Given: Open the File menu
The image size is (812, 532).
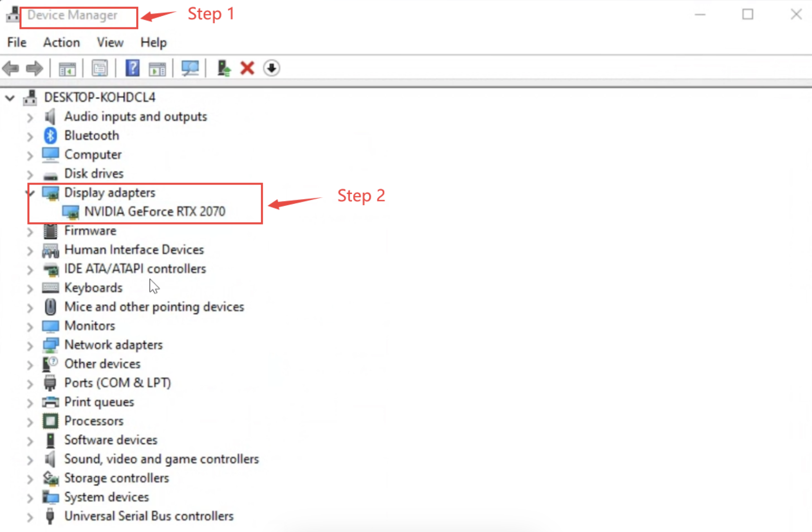Looking at the screenshot, I should (x=16, y=43).
